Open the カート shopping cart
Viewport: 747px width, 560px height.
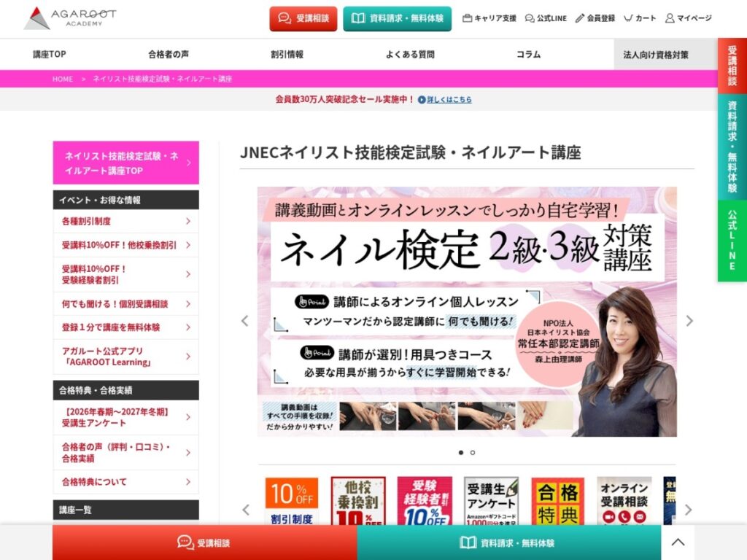click(640, 18)
